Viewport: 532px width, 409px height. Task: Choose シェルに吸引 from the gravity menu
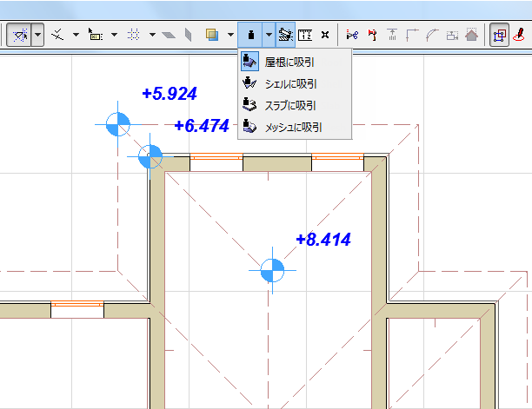(295, 83)
